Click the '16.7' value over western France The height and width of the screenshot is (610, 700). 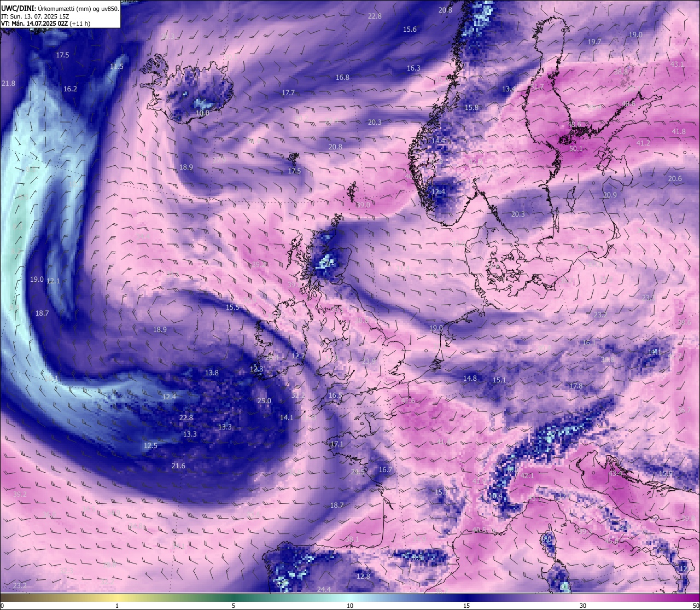(385, 470)
